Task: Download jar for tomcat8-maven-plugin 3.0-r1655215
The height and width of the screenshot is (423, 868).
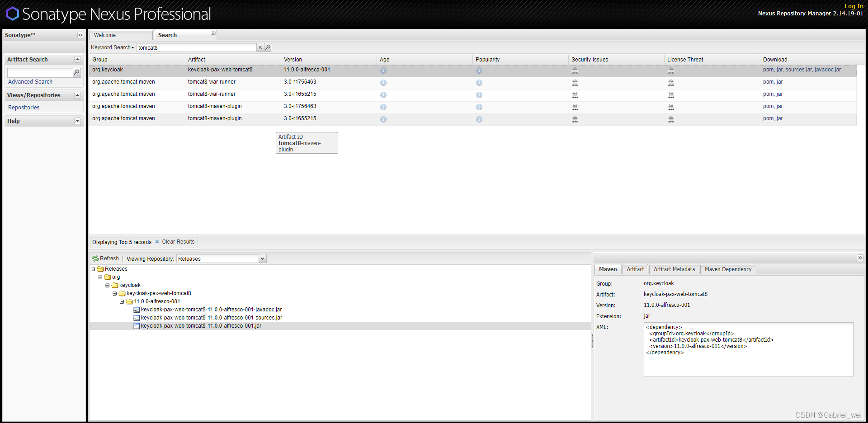Action: 779,118
